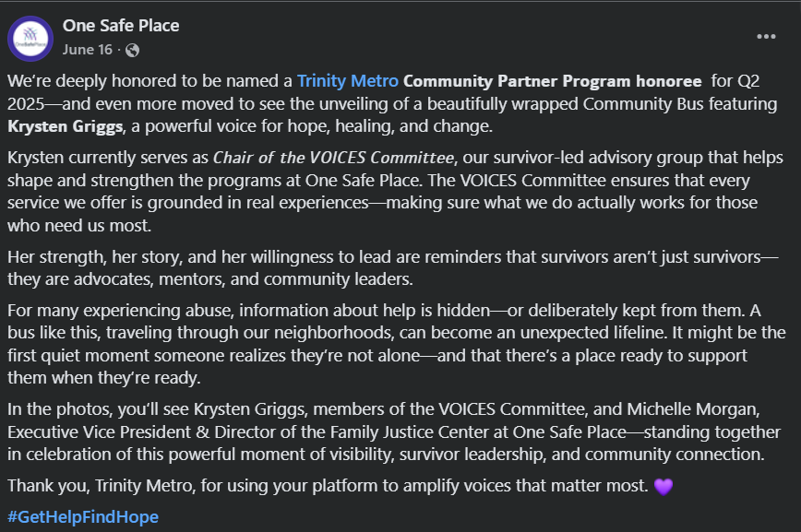Click the #GetHelpFindHope hashtag
The image size is (801, 532).
(x=82, y=516)
